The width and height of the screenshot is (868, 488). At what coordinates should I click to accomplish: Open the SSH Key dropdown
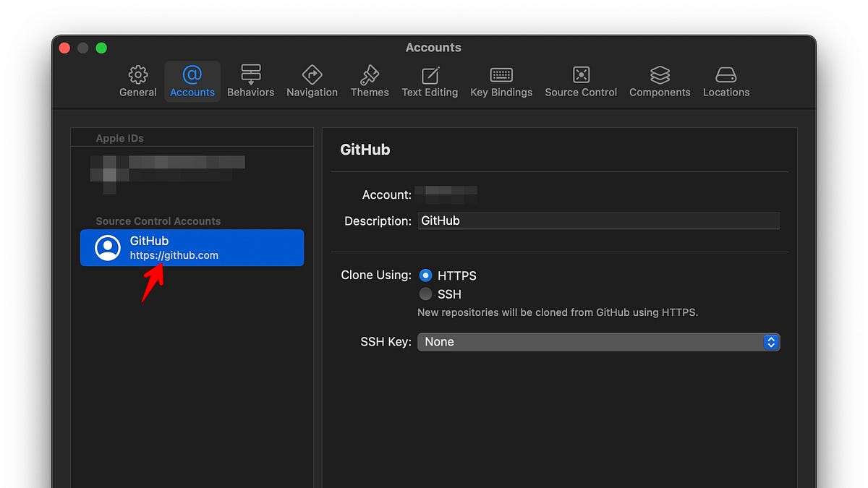(x=599, y=342)
